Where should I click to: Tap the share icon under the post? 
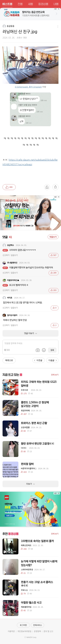pyautogui.click(x=55, y=187)
